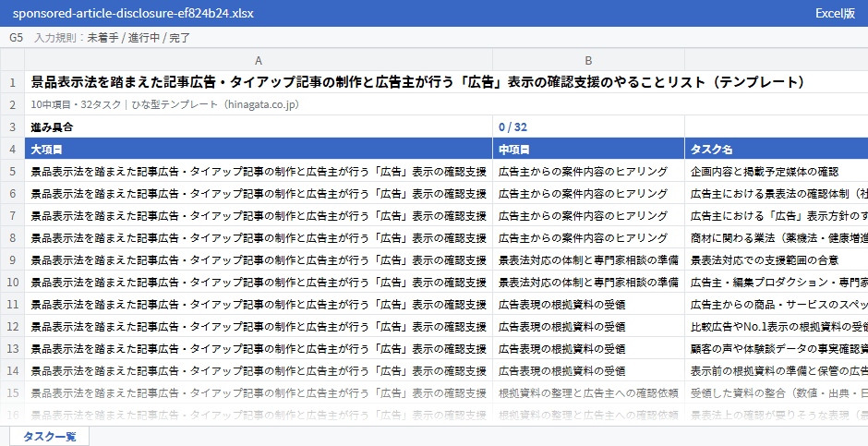Viewport: 868px width, 446px height.
Task: Click the 中項目 header cell
Action: 588,149
